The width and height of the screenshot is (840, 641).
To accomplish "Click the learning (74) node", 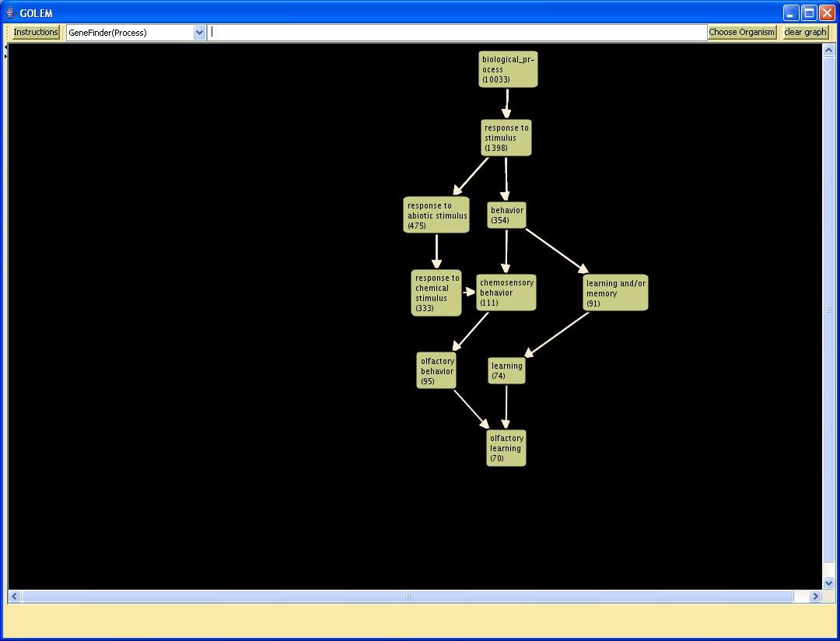I will pyautogui.click(x=506, y=371).
